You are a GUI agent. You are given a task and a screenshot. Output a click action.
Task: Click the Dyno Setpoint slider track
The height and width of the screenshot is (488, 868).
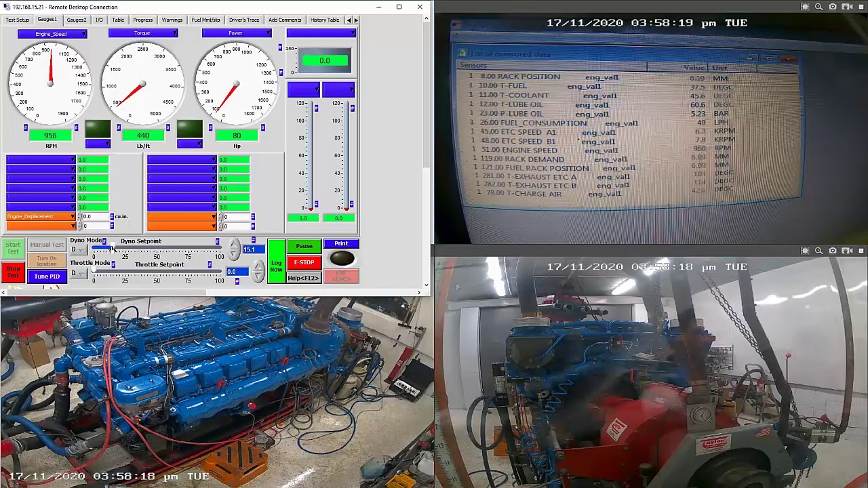click(157, 249)
